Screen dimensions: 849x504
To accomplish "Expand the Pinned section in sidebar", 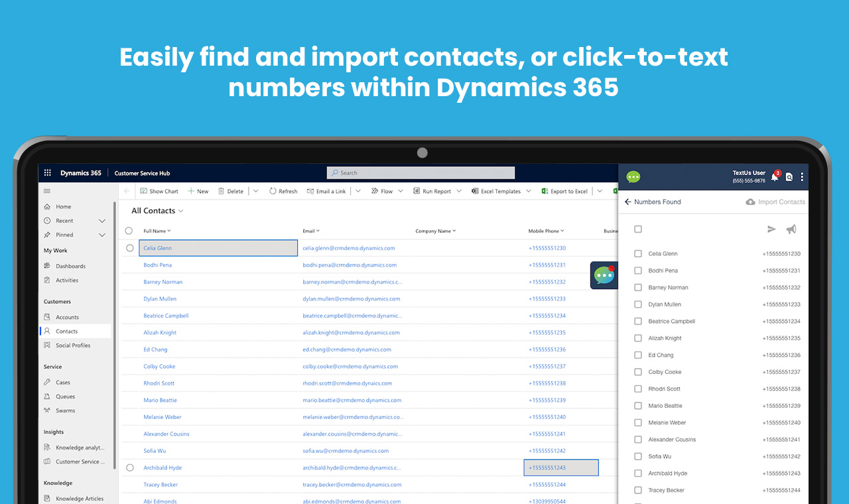I will click(102, 235).
